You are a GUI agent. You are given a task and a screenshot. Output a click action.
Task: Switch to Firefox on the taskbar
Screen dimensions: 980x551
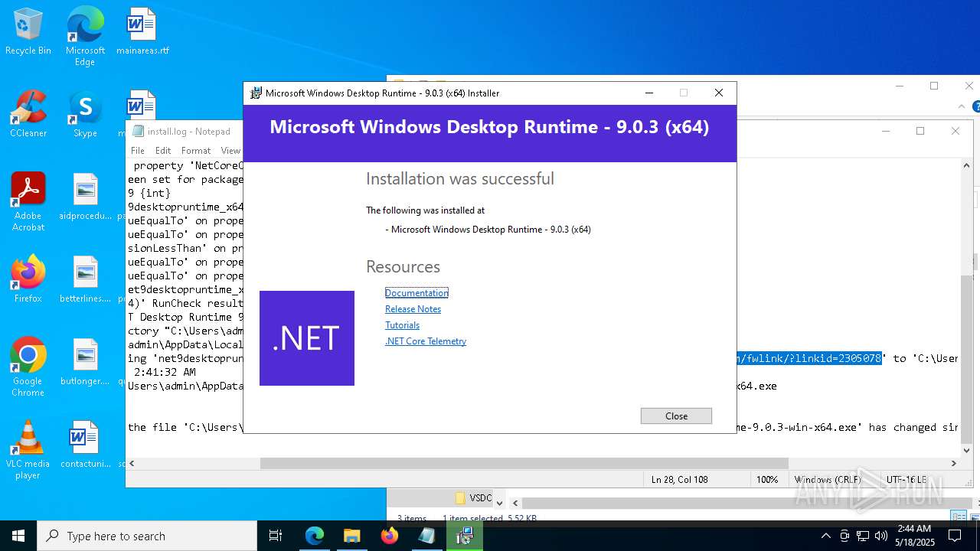389,536
